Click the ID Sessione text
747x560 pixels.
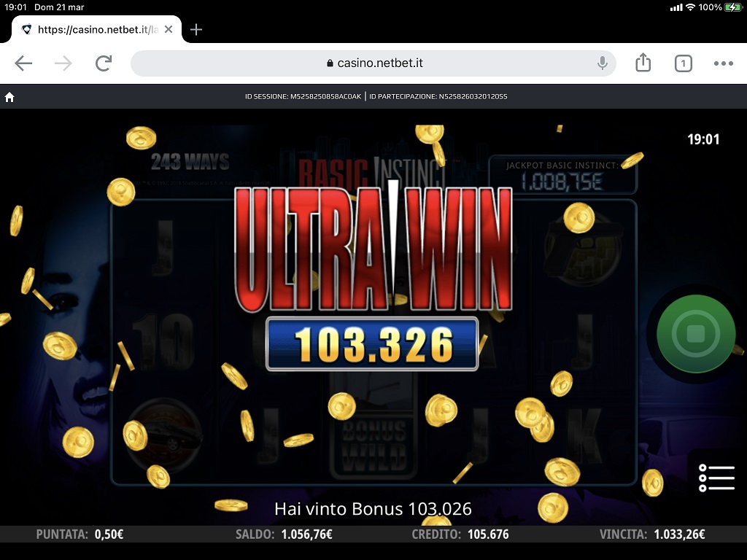(303, 97)
